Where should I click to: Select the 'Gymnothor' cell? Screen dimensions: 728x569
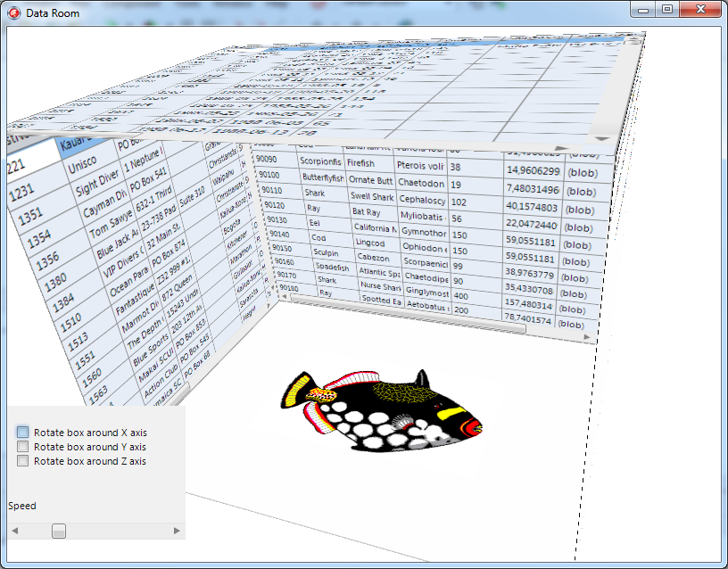click(424, 232)
